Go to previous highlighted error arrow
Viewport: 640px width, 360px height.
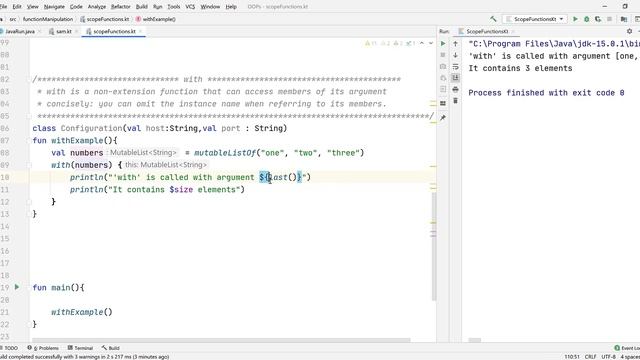tap(422, 43)
